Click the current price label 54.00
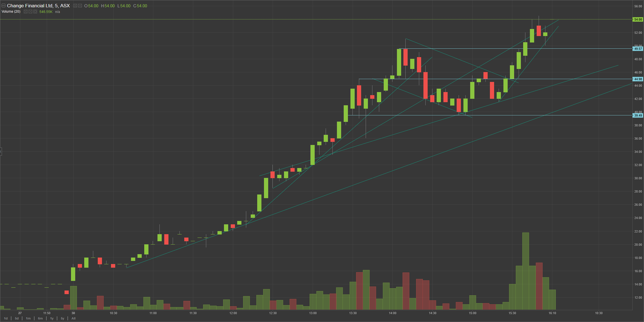 (638, 19)
